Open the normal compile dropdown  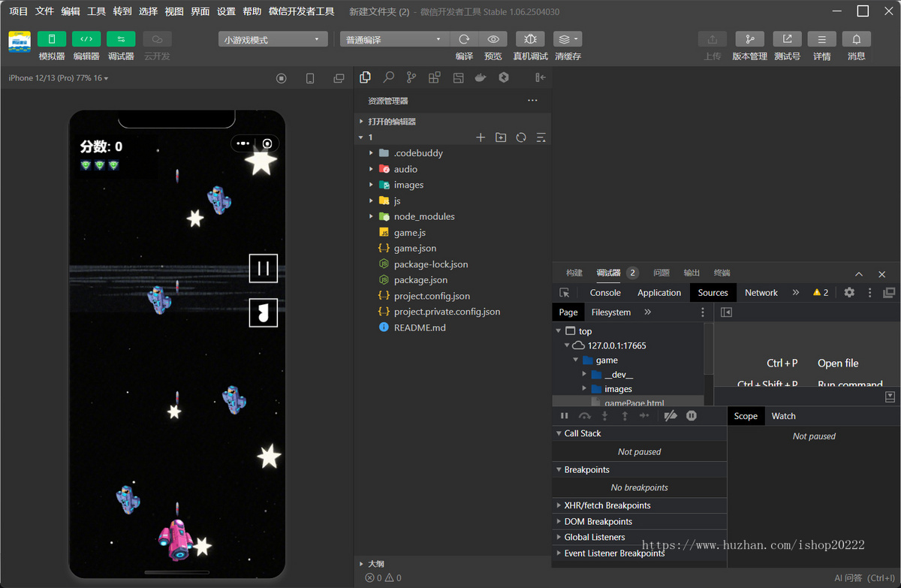point(394,40)
